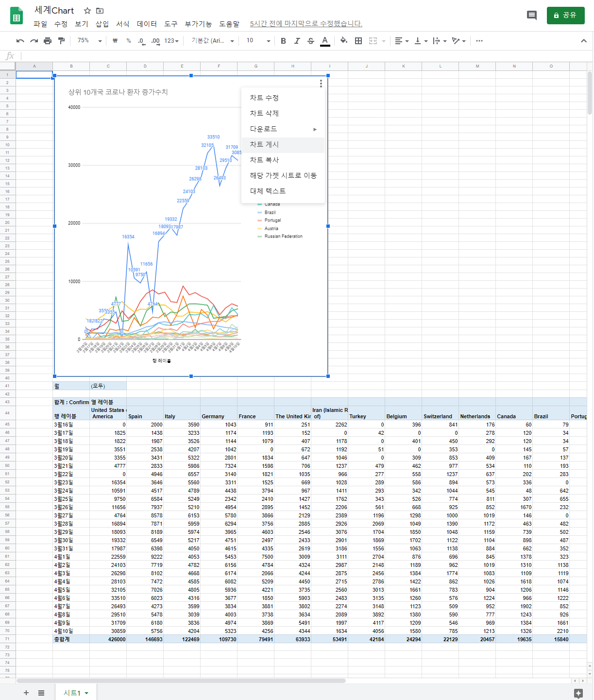This screenshot has width=594, height=700.
Task: Move document with folder icon
Action: [x=100, y=11]
